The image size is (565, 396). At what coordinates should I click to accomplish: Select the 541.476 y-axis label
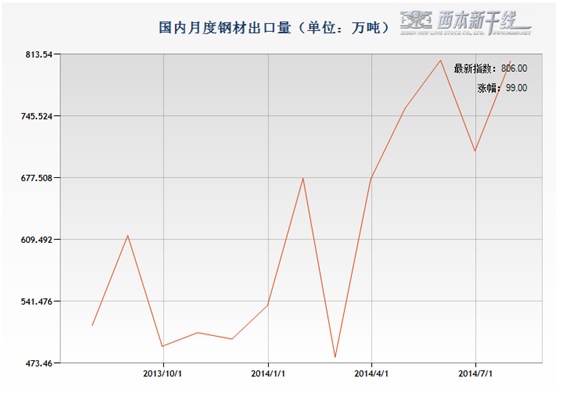pyautogui.click(x=36, y=301)
